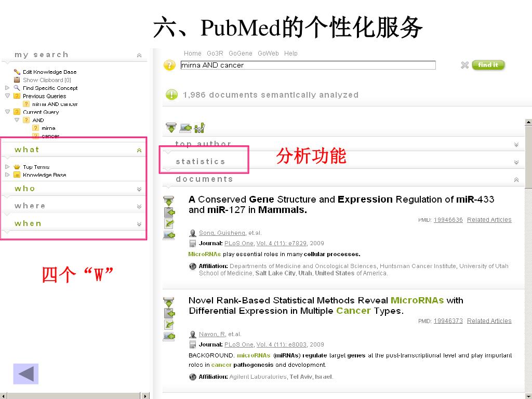Open title Novel Rank-Based Statistical Methods article
The image size is (532, 399).
pos(326,305)
